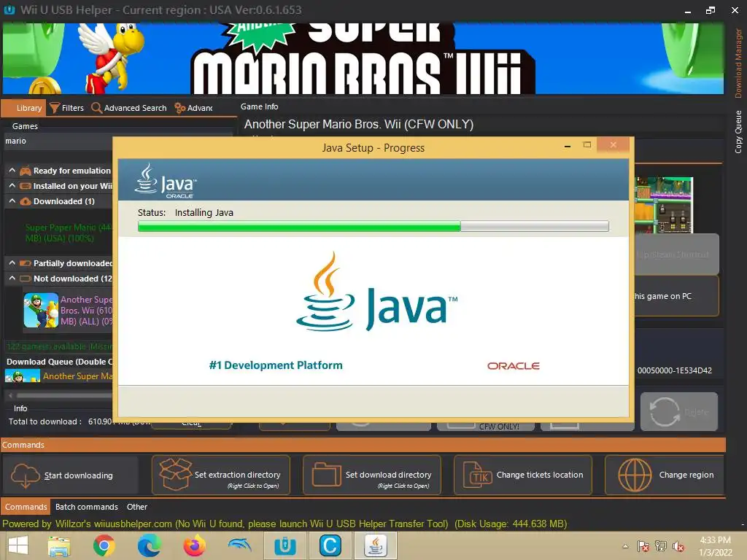Screen dimensions: 747x560
Task: Click the Game Info panel header
Action: [259, 106]
